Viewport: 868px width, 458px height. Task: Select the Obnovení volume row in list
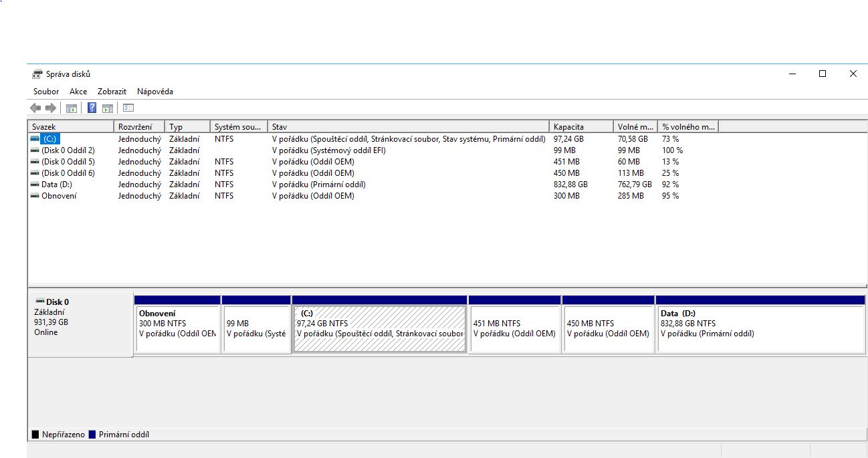point(59,196)
